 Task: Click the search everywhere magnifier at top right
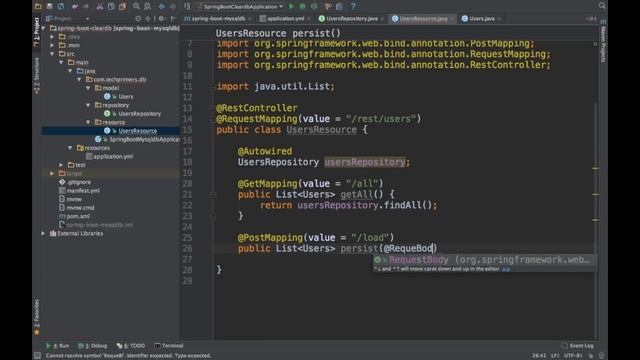pyautogui.click(x=602, y=6)
